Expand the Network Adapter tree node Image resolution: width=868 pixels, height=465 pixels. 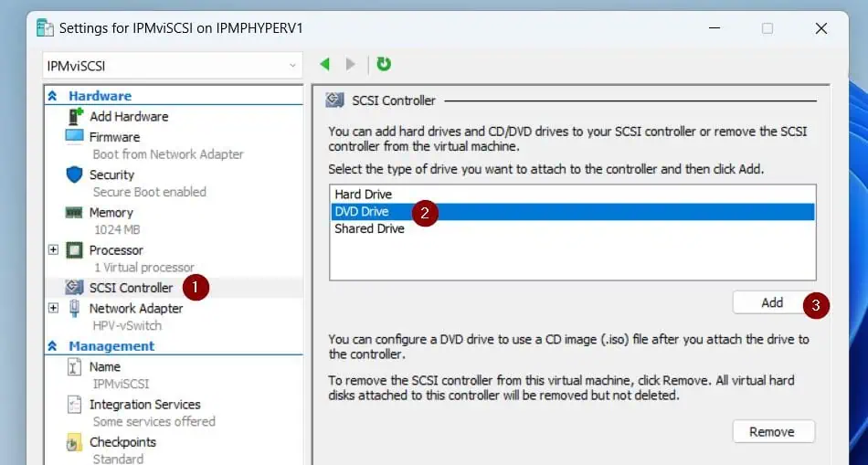[53, 308]
